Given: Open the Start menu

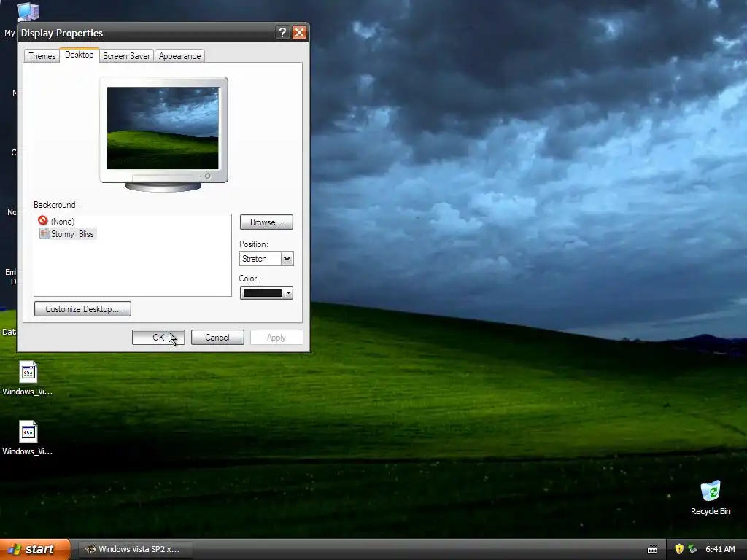Looking at the screenshot, I should [35, 549].
